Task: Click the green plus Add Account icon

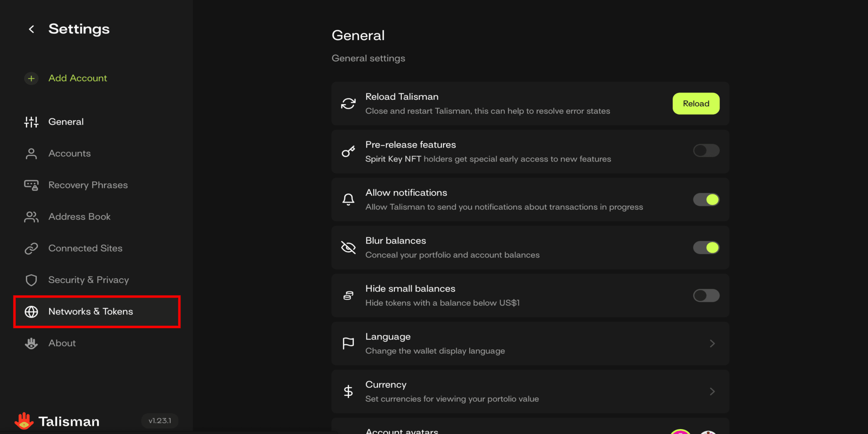Action: (x=31, y=78)
